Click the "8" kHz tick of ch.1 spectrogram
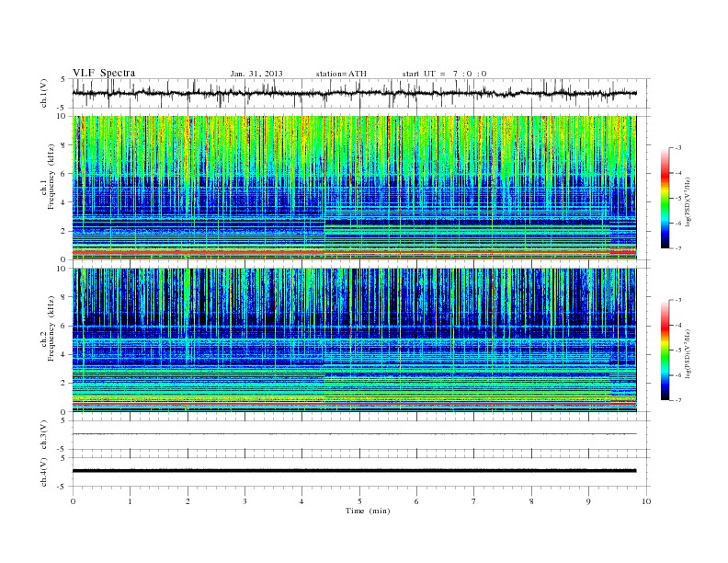The width and height of the screenshot is (728, 563). pyautogui.click(x=64, y=145)
